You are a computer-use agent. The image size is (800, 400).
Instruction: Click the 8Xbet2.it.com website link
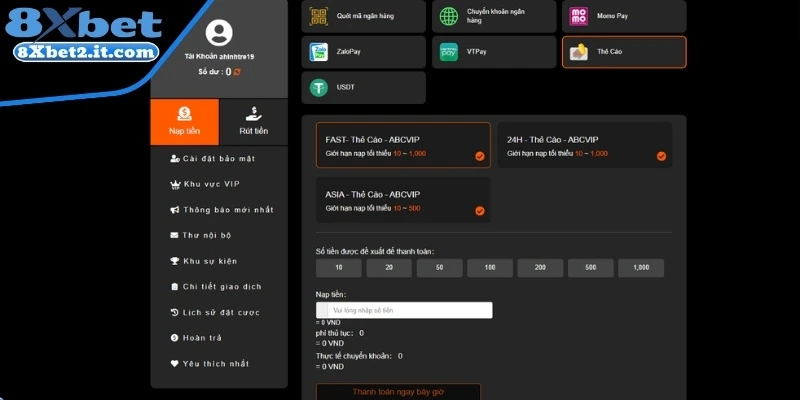pyautogui.click(x=86, y=52)
